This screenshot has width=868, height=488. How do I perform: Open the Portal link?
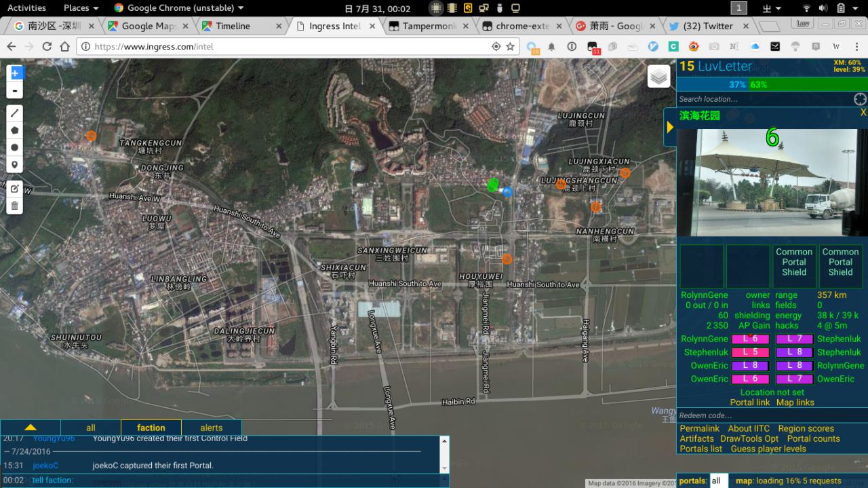pyautogui.click(x=749, y=402)
